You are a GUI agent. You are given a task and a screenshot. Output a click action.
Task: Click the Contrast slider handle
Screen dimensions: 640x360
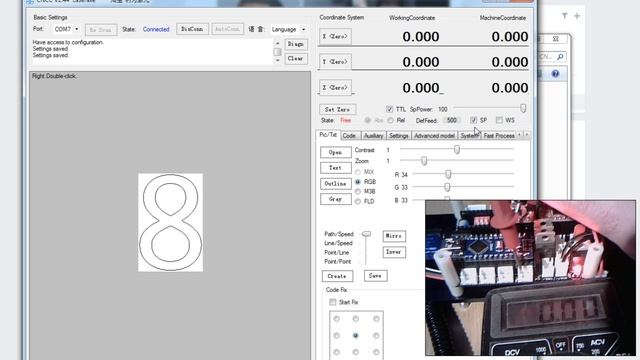coord(457,150)
